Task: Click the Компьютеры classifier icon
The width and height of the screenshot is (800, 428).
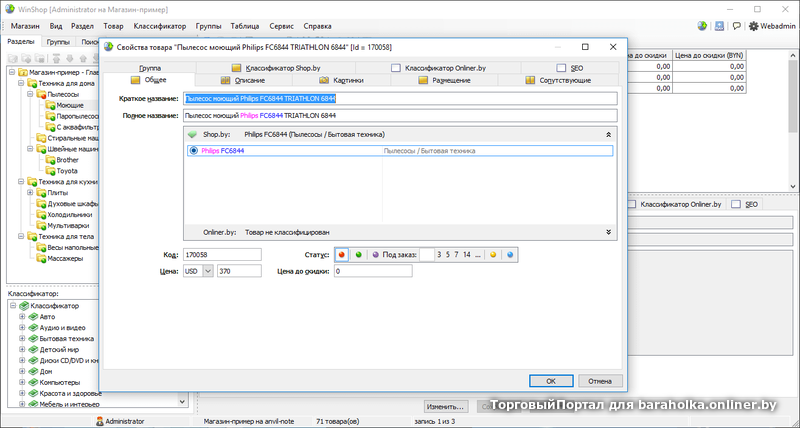Action: [x=33, y=382]
